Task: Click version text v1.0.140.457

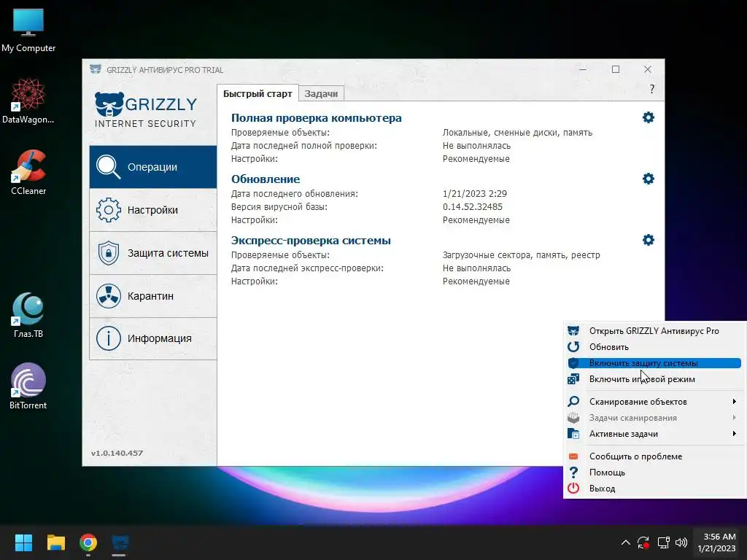Action: 117,454
